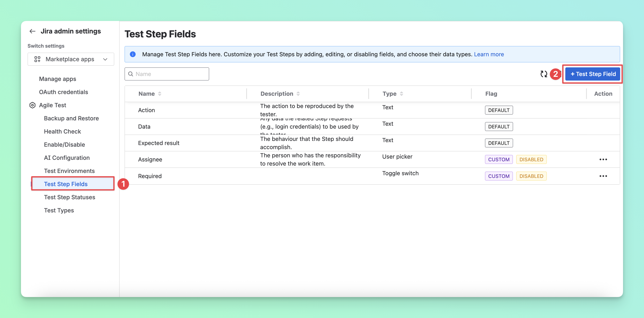
Task: Select the Required name cell
Action: coord(150,176)
